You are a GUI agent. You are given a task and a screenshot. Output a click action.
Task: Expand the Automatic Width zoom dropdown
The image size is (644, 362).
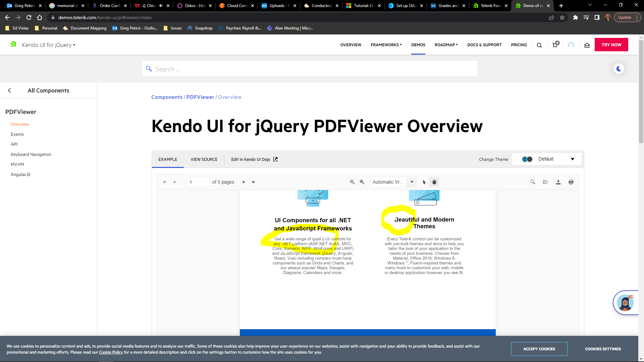pos(412,182)
